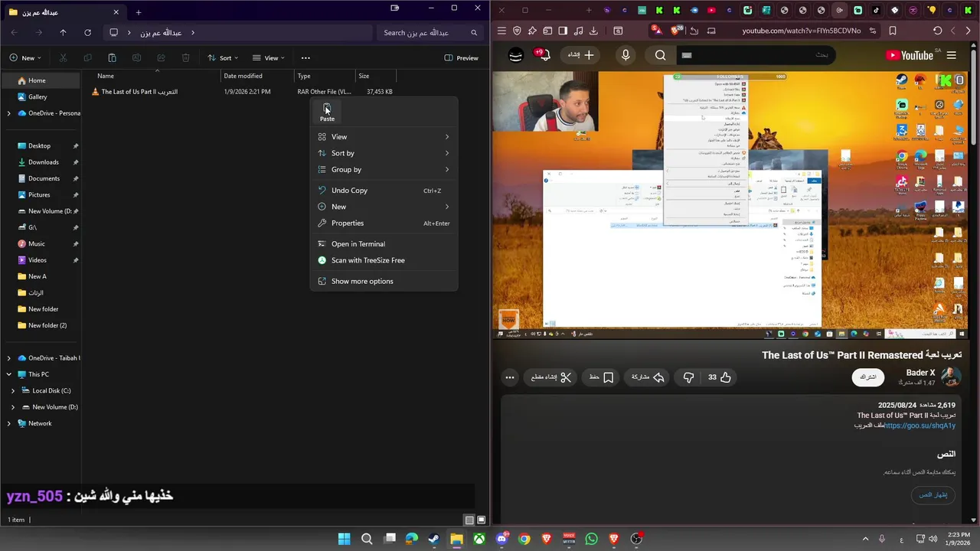Sort by the Size column header
This screenshot has height=551, width=980.
click(375, 76)
